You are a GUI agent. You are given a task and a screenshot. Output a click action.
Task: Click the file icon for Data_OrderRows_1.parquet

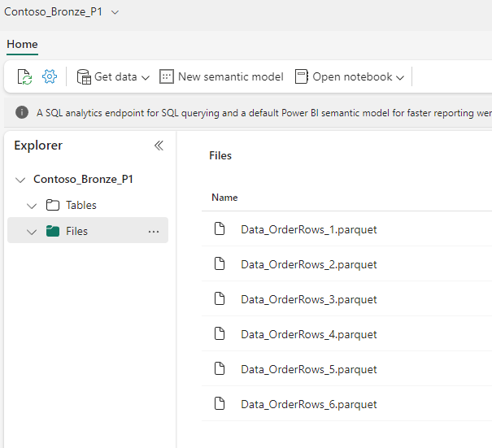click(x=219, y=229)
